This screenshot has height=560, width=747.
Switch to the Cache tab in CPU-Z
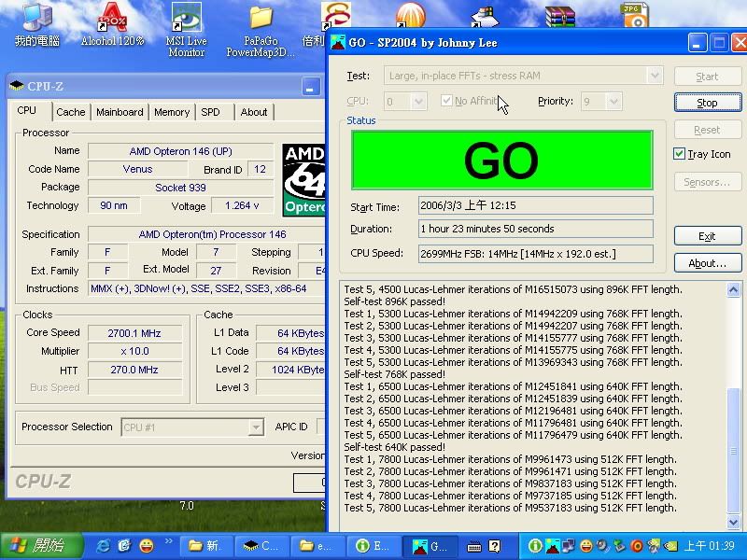tap(71, 112)
